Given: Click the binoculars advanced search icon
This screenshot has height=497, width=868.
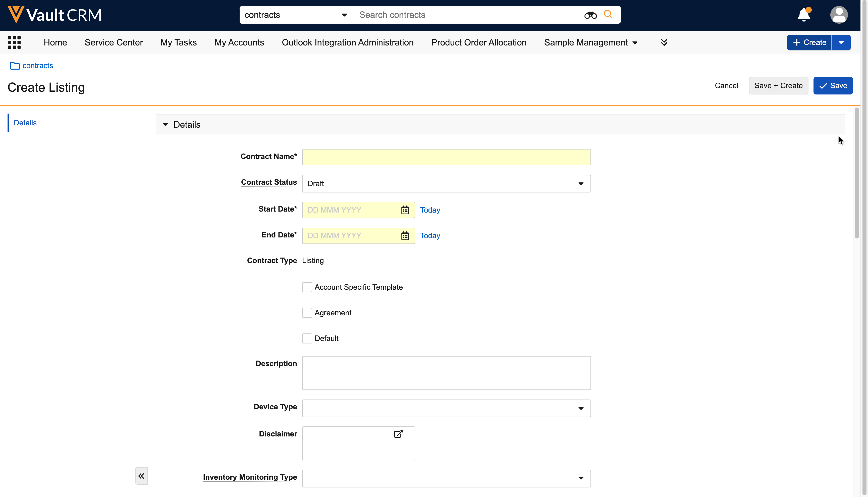Looking at the screenshot, I should click(x=590, y=15).
